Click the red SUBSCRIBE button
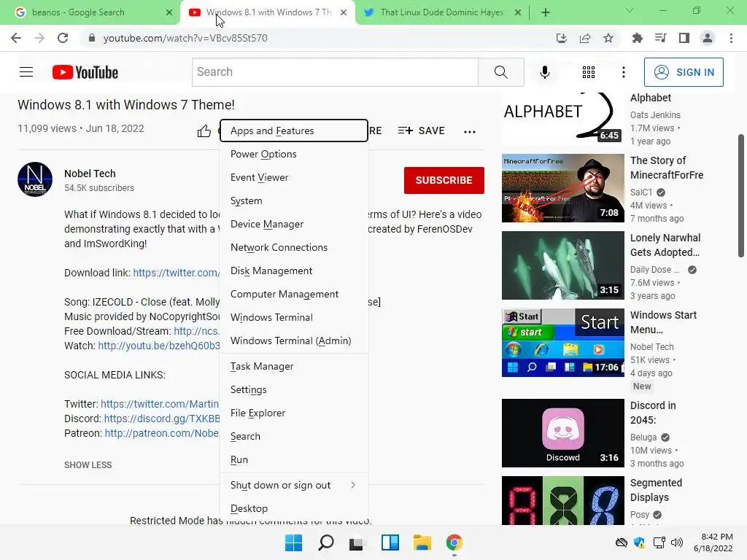This screenshot has height=560, width=747. [444, 180]
